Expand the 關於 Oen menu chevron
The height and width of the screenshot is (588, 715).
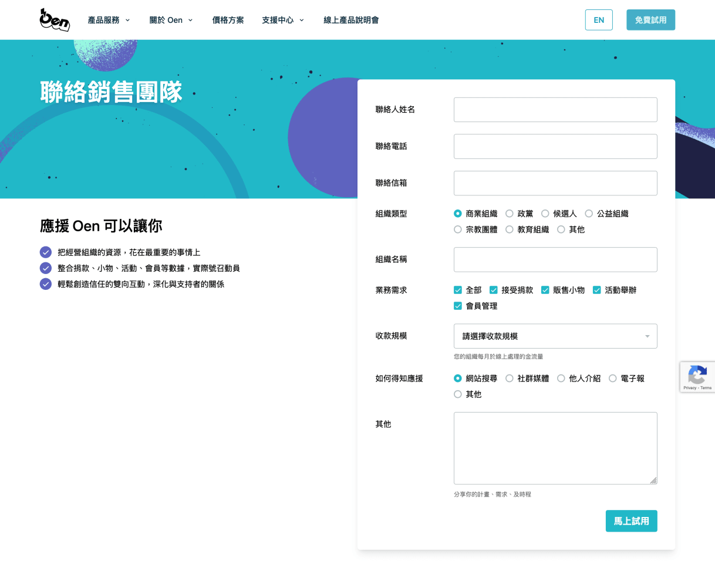click(x=190, y=20)
